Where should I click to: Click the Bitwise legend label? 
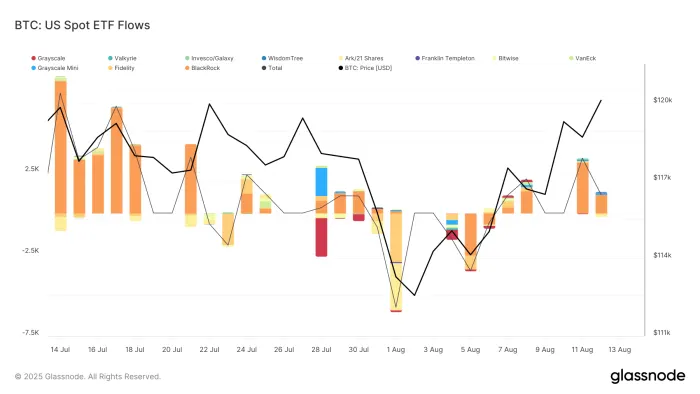pos(508,58)
